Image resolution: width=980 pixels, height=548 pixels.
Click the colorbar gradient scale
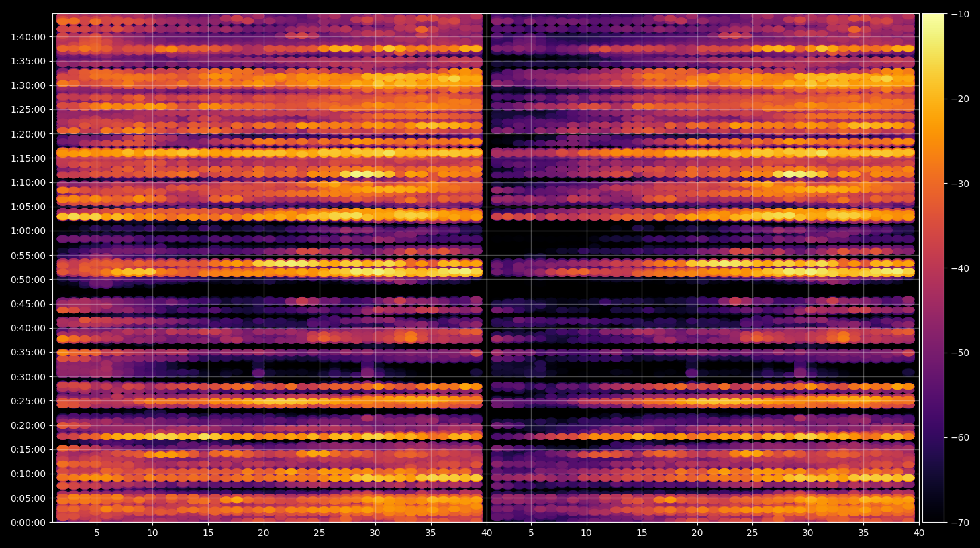pos(933,268)
